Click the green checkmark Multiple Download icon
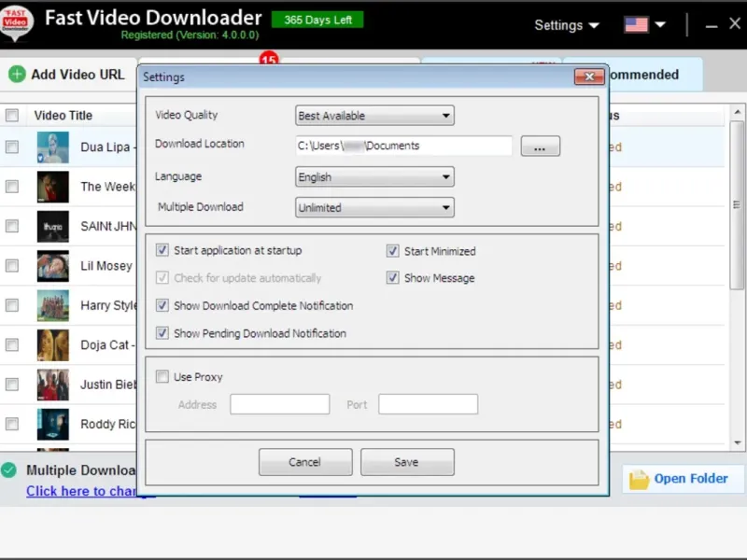This screenshot has width=747, height=560. [8, 470]
